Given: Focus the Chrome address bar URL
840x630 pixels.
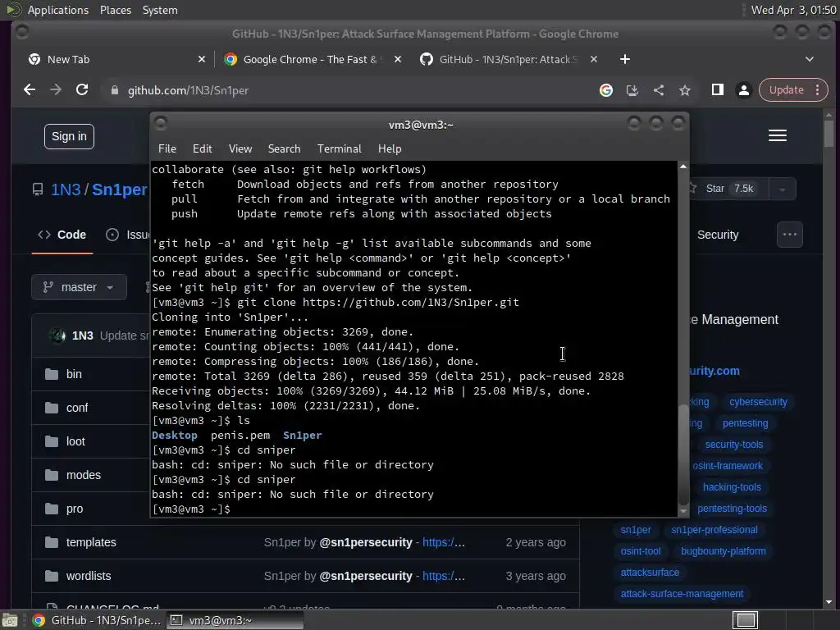Looking at the screenshot, I should (188, 90).
